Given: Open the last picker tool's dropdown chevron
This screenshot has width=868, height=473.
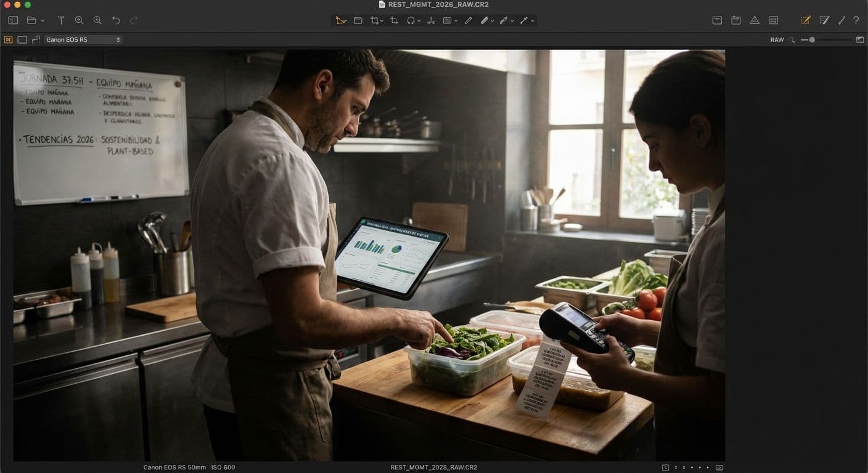Looking at the screenshot, I should (x=533, y=21).
